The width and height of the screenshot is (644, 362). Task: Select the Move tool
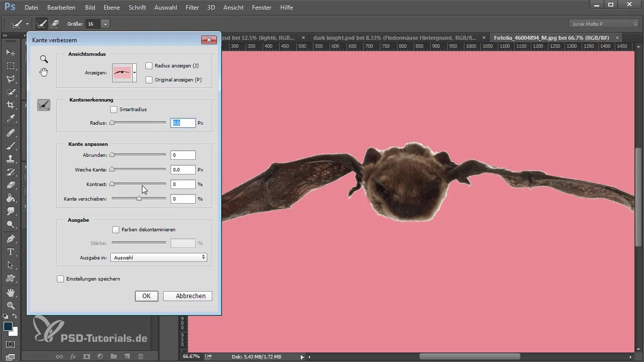(10, 52)
